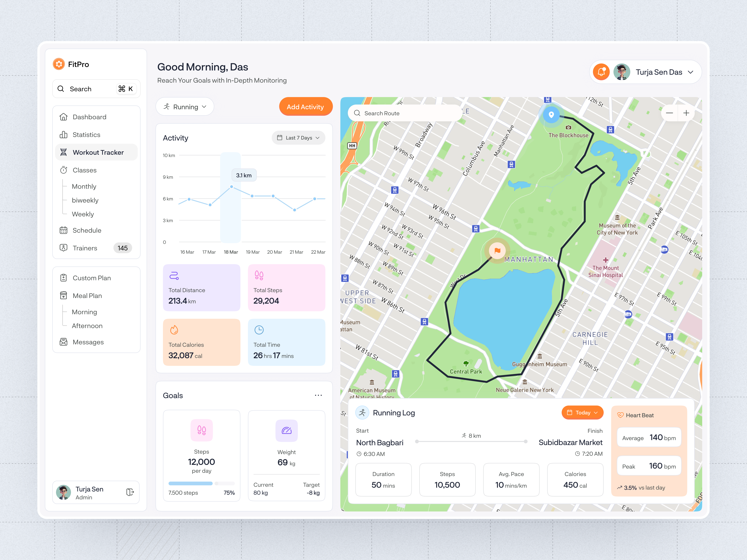Open Schedule in sidebar
This screenshot has width=747, height=560.
[96, 230]
